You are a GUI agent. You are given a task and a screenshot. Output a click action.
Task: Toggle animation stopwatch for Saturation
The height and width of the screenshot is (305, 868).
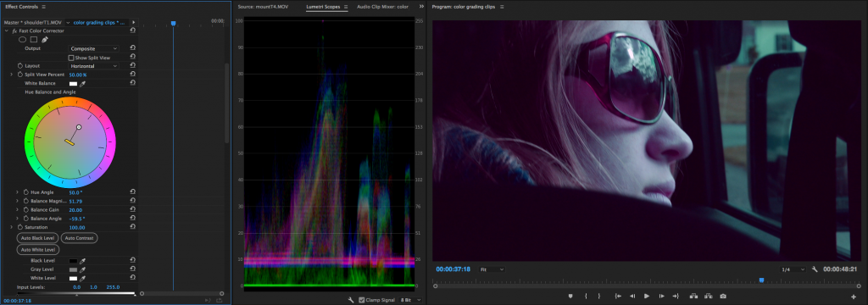(20, 227)
